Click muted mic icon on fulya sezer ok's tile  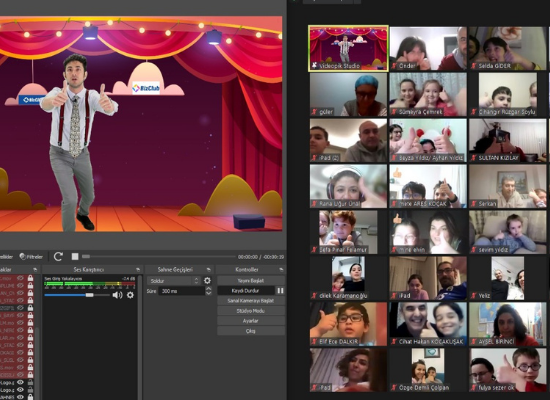click(474, 388)
